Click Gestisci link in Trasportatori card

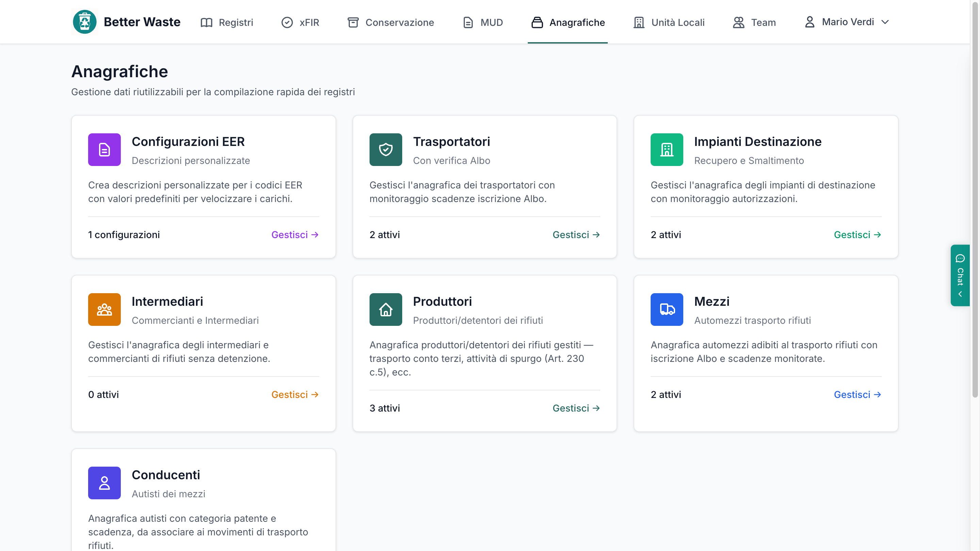pos(576,235)
